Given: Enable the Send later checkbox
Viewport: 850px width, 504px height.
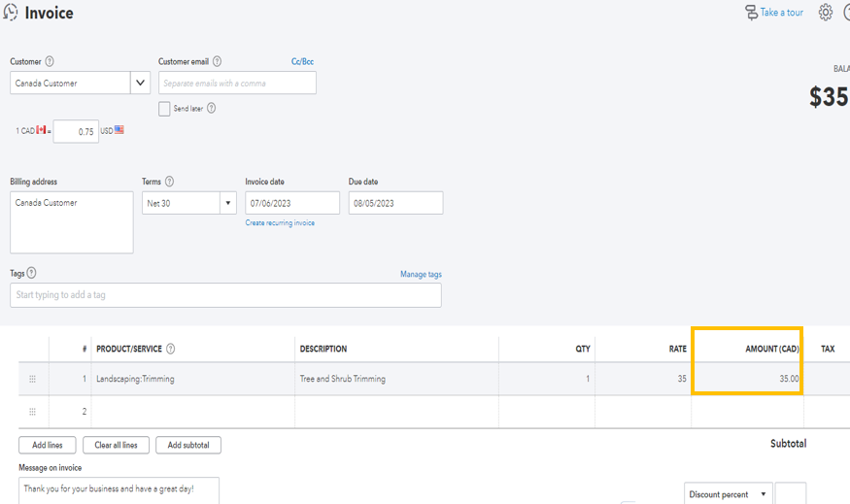Looking at the screenshot, I should pyautogui.click(x=164, y=109).
